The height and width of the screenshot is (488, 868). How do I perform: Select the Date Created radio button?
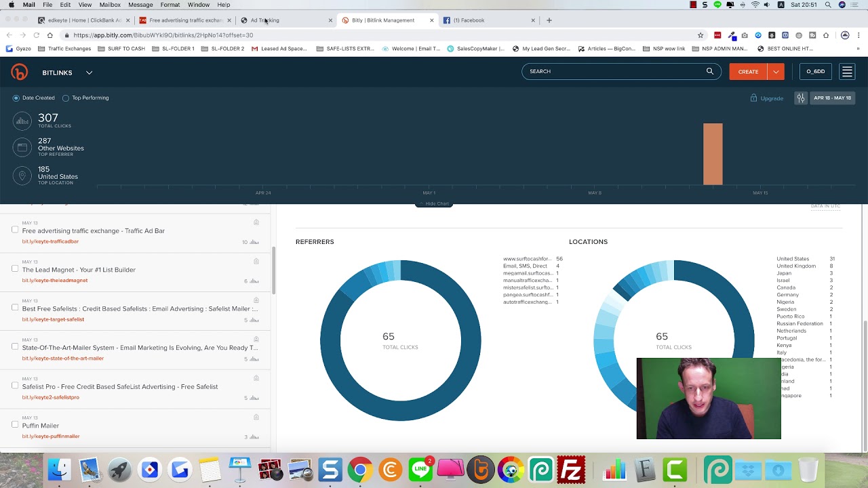[16, 98]
